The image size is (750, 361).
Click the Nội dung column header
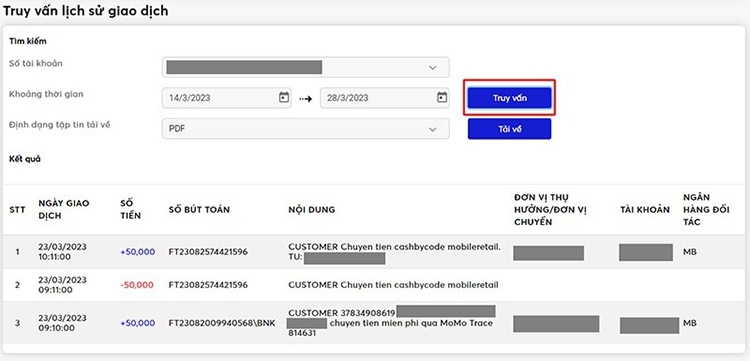pyautogui.click(x=311, y=209)
